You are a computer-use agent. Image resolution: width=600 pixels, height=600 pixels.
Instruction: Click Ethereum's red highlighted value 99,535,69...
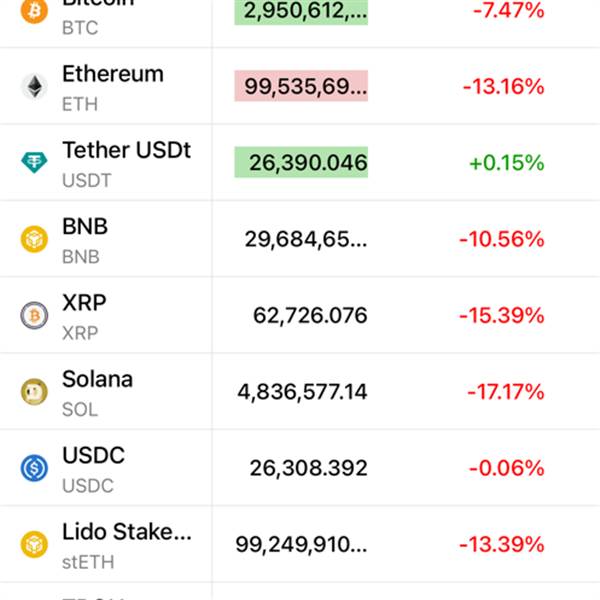pyautogui.click(x=300, y=86)
